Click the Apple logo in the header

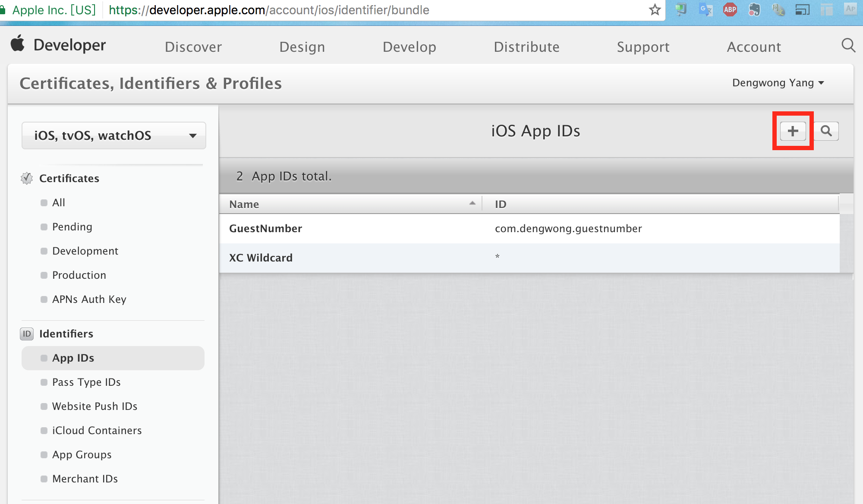[18, 43]
